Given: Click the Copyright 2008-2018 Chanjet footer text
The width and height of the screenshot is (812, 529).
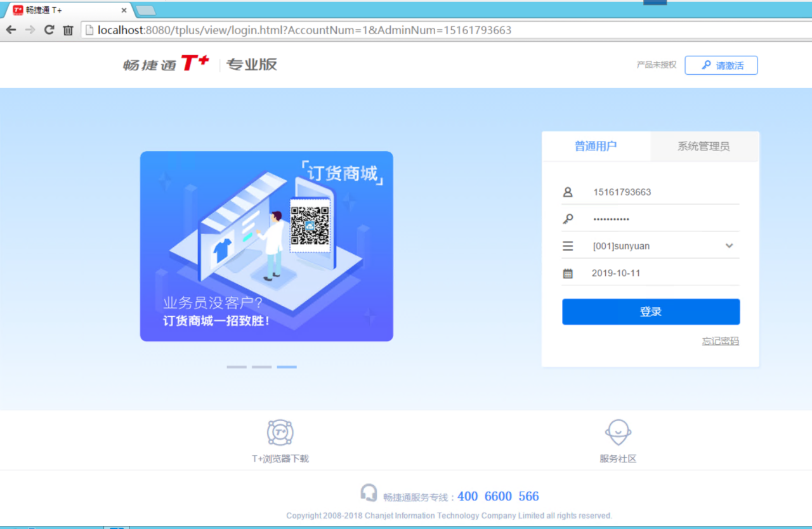Looking at the screenshot, I should (x=449, y=516).
